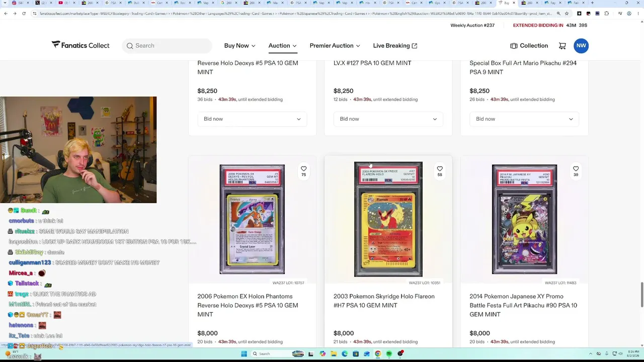View the Battle Festa Pikachu card image

[x=524, y=219]
